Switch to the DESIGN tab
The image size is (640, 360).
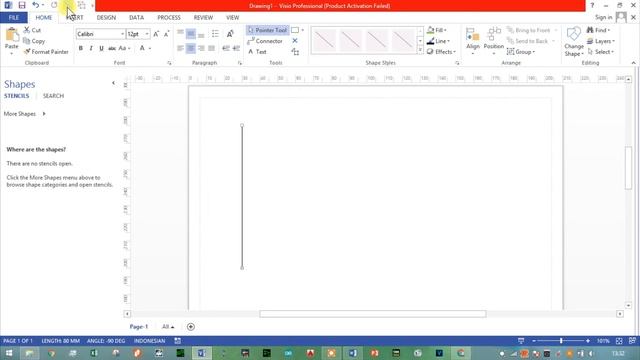pos(106,18)
